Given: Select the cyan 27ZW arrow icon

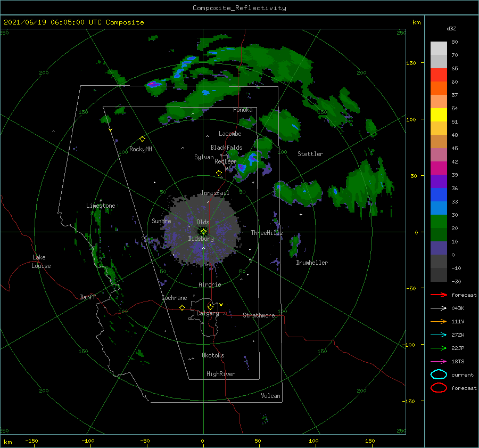Looking at the screenshot, I should click(x=439, y=335).
